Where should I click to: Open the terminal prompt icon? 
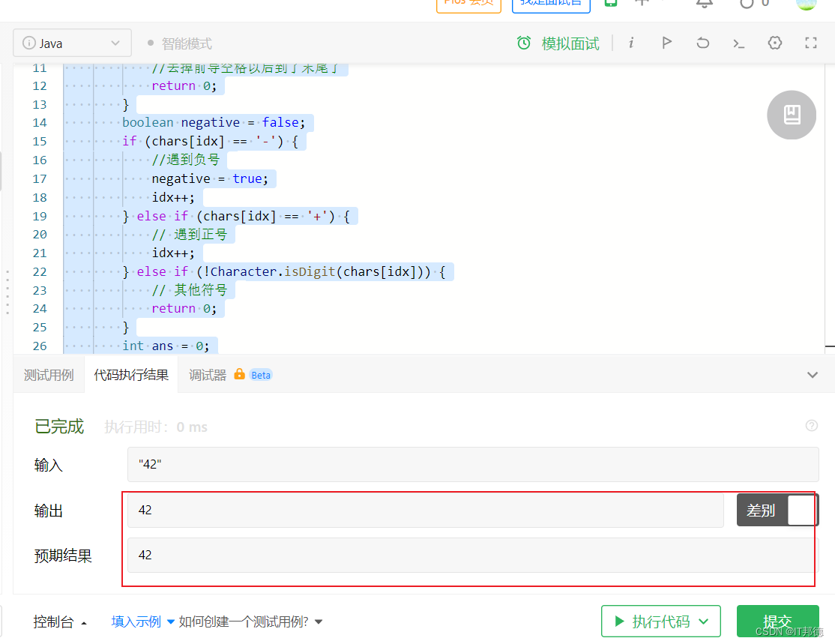(x=738, y=43)
